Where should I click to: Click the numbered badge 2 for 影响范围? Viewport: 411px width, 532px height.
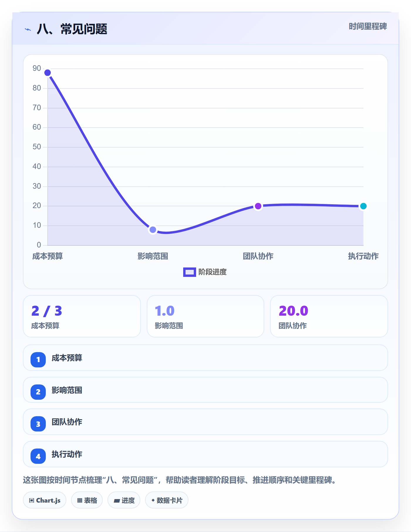(38, 392)
